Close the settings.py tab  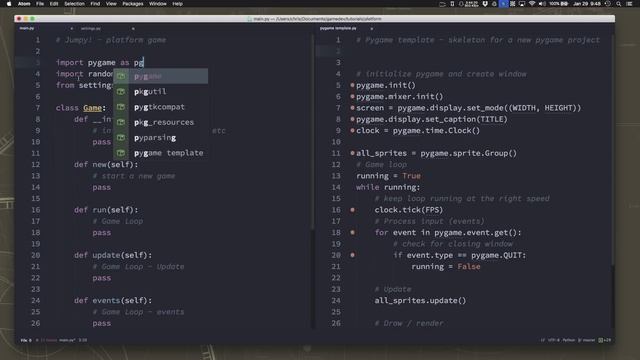(133, 29)
